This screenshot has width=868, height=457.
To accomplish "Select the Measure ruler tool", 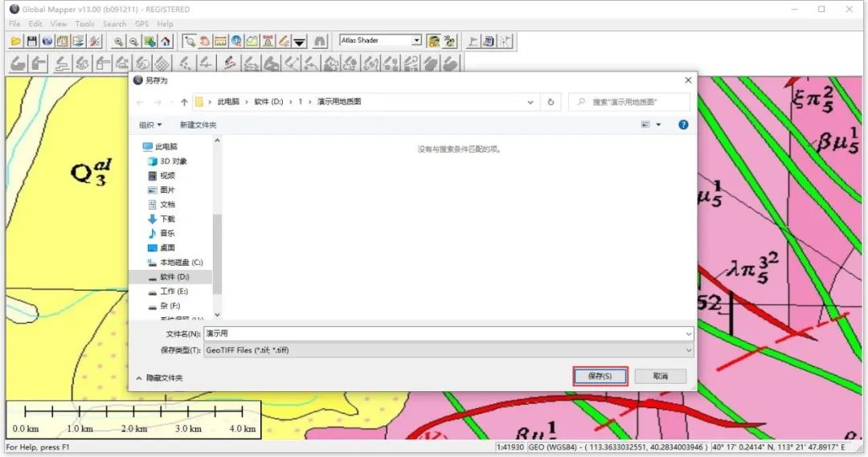I will [x=220, y=41].
